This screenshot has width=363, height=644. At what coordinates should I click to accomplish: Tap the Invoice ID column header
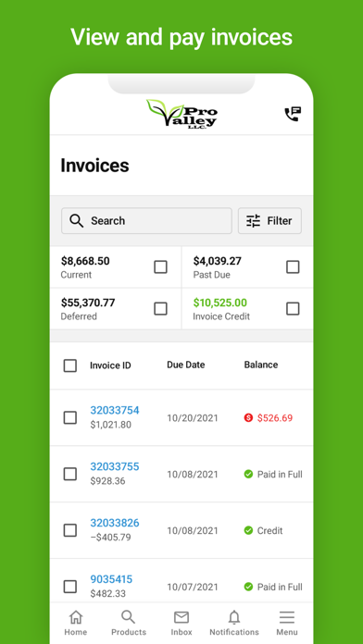110,365
